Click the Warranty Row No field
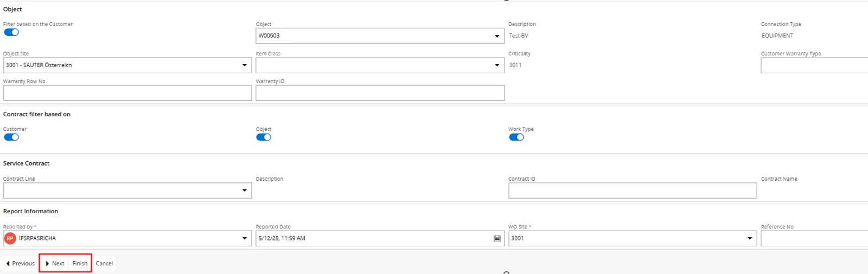This screenshot has height=274, width=868. tap(127, 93)
